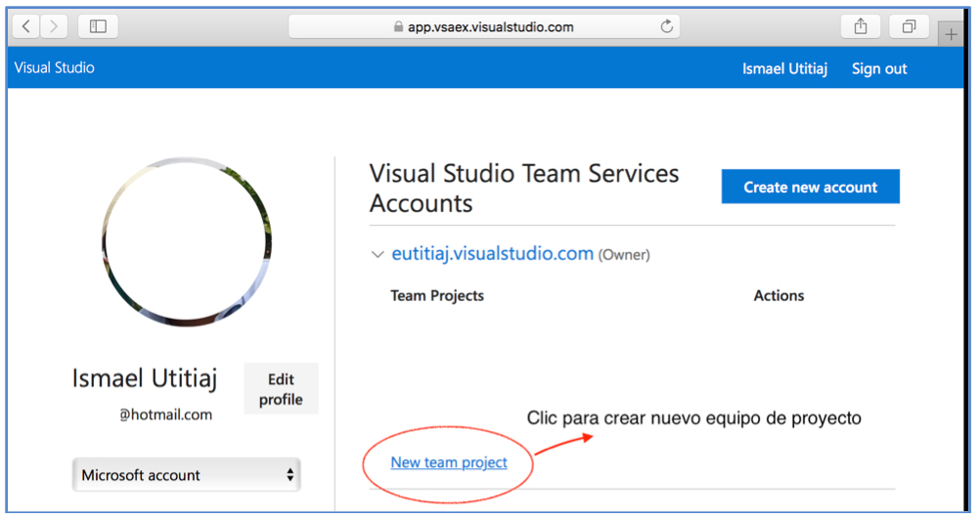Select the Actions column heading

779,295
